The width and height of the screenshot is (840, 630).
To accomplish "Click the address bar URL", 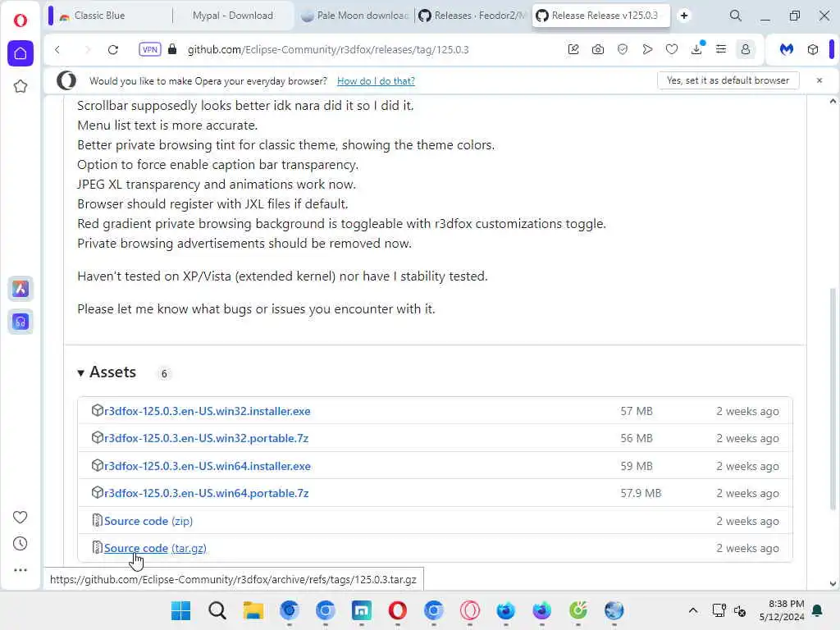I will click(x=328, y=50).
